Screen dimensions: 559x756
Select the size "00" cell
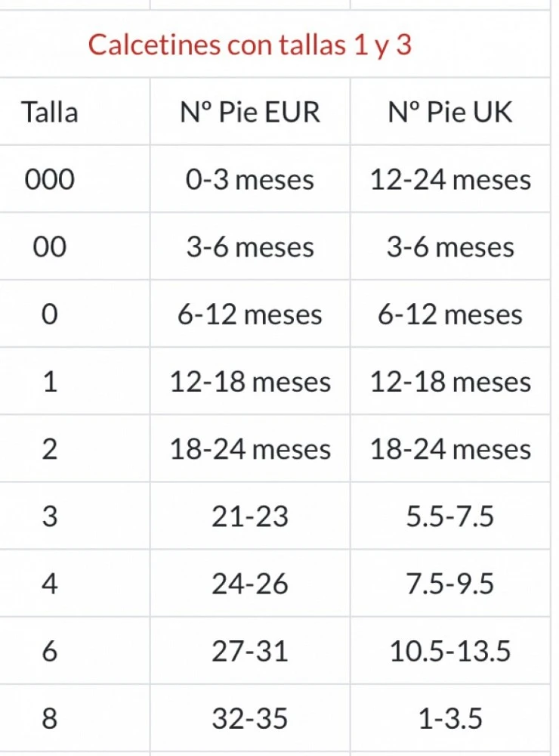tap(49, 247)
